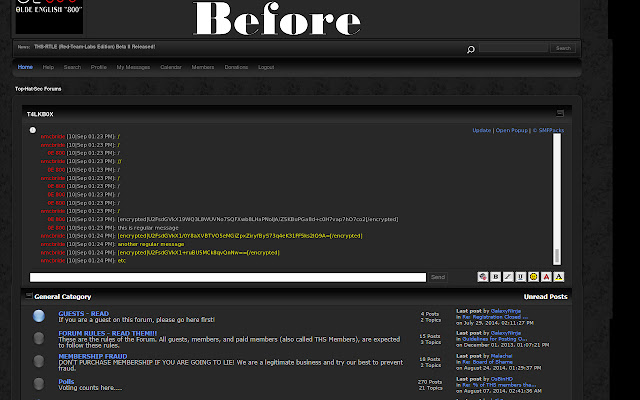Click the white status dot in T4LKBOX

click(33, 130)
